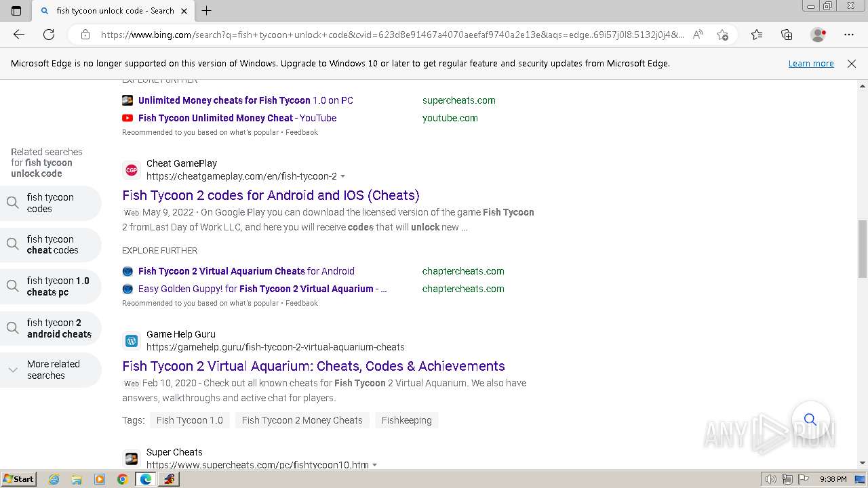Click the YouTube icon beside Unlimited Money Cheat
This screenshot has width=868, height=488.
(x=127, y=118)
